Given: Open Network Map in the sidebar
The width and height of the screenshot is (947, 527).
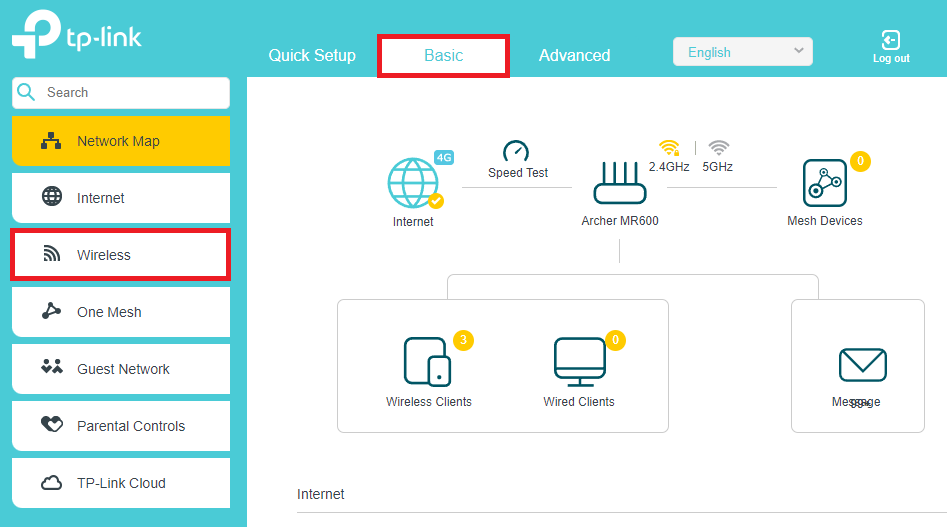Looking at the screenshot, I should coord(121,141).
